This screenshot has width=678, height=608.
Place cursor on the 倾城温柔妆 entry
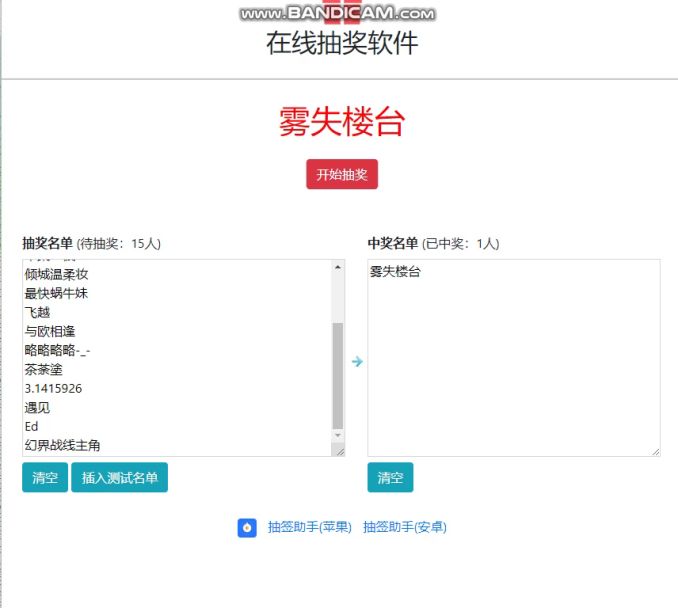(x=56, y=274)
